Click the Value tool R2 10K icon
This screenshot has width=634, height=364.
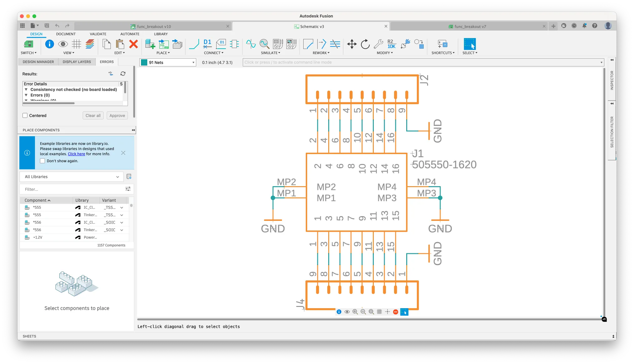[391, 44]
